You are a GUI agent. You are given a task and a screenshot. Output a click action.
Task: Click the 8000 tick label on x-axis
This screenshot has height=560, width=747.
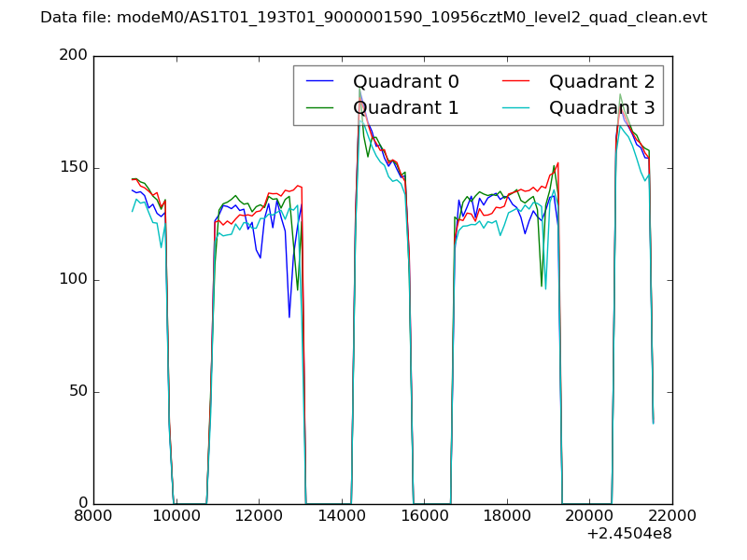[x=93, y=516]
